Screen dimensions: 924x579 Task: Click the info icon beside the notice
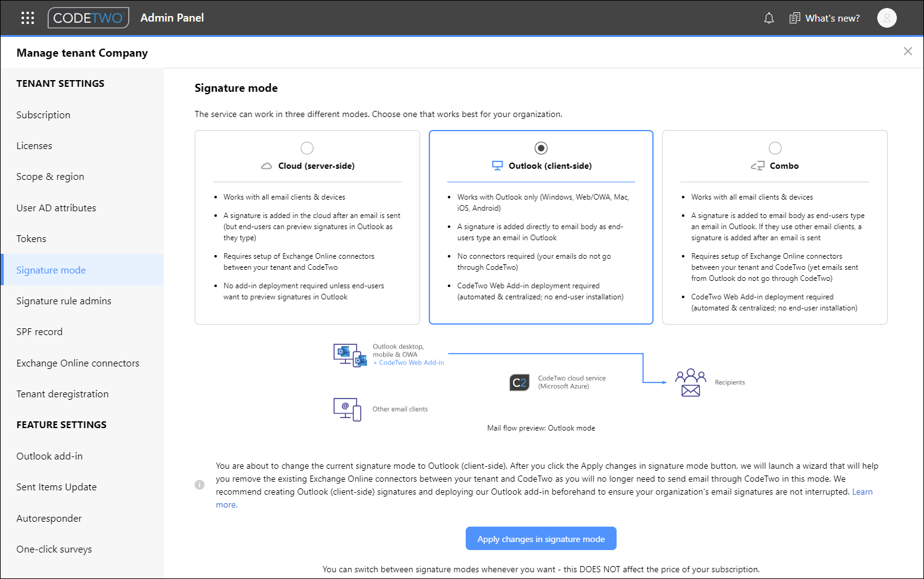click(200, 485)
